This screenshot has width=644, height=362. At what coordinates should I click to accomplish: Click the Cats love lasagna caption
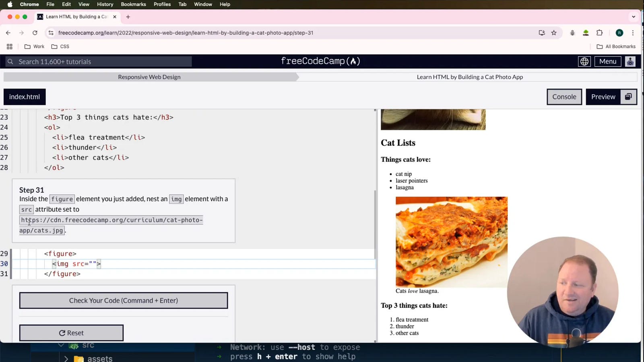coord(417,291)
